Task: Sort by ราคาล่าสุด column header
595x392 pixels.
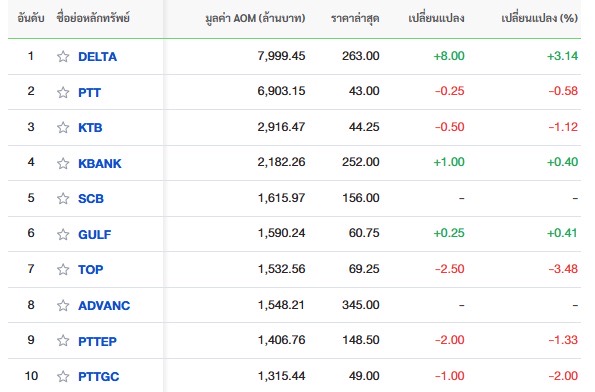Action: [355, 18]
